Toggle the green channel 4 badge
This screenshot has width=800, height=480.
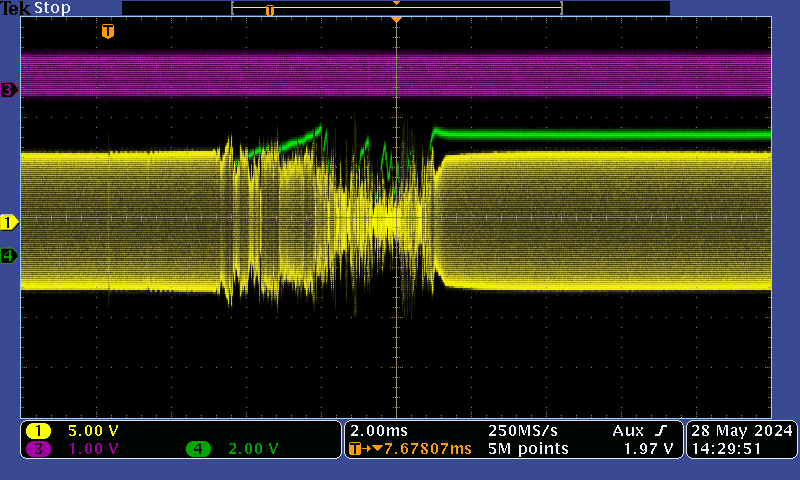(x=198, y=449)
